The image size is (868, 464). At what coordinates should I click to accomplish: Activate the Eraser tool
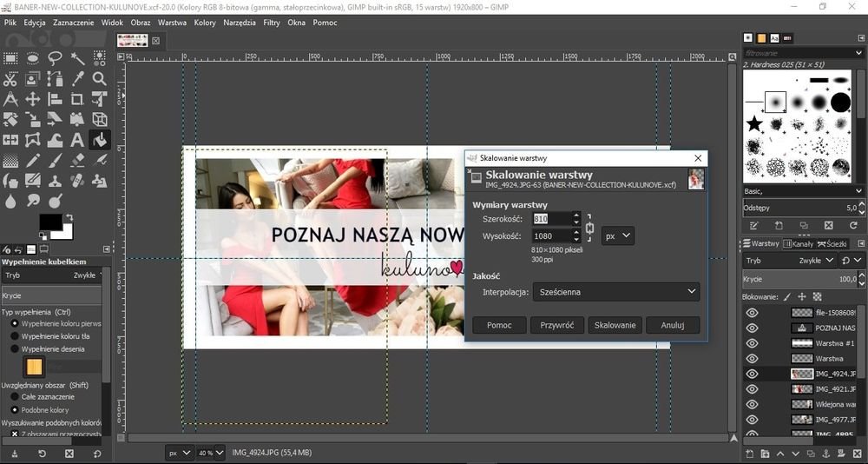tap(77, 160)
